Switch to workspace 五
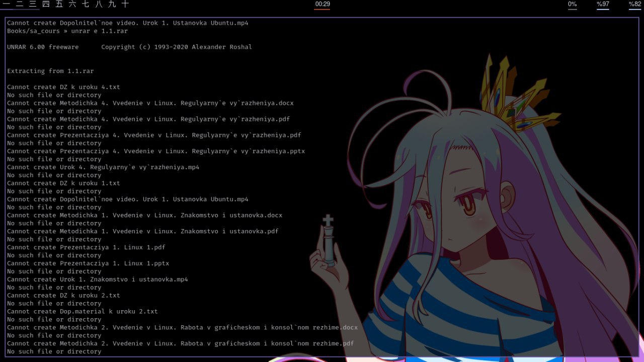 coord(59,4)
